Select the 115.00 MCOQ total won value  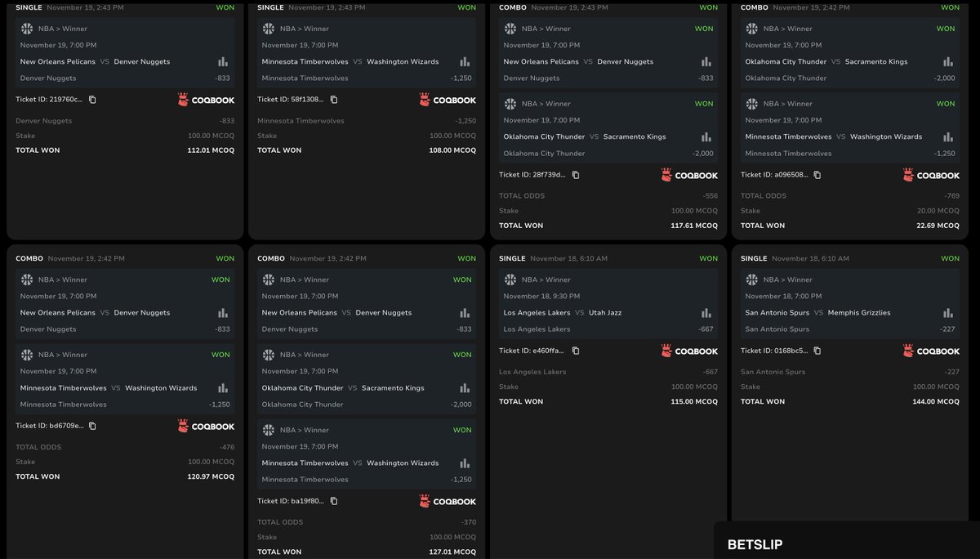[x=694, y=401]
